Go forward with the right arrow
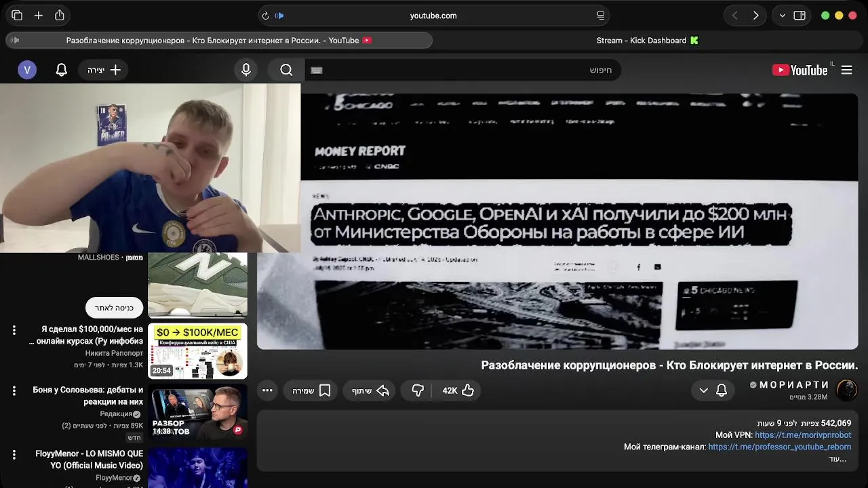The height and width of the screenshot is (488, 868). 755,16
